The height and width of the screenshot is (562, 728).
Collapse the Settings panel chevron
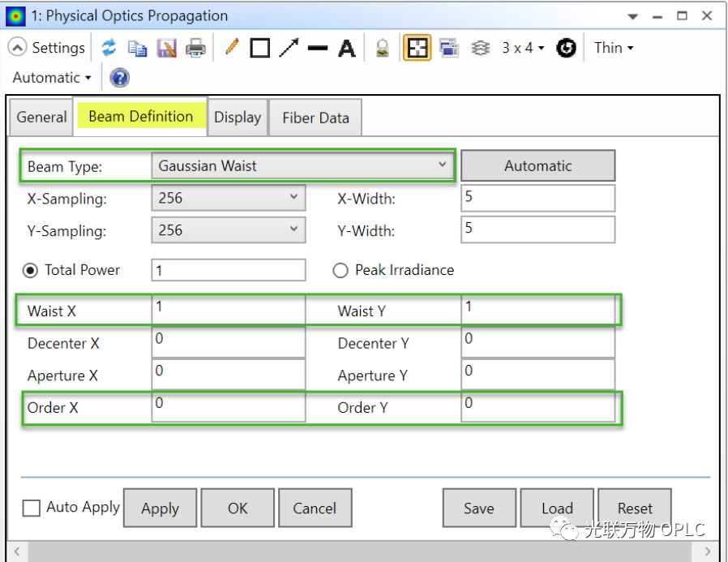point(17,47)
